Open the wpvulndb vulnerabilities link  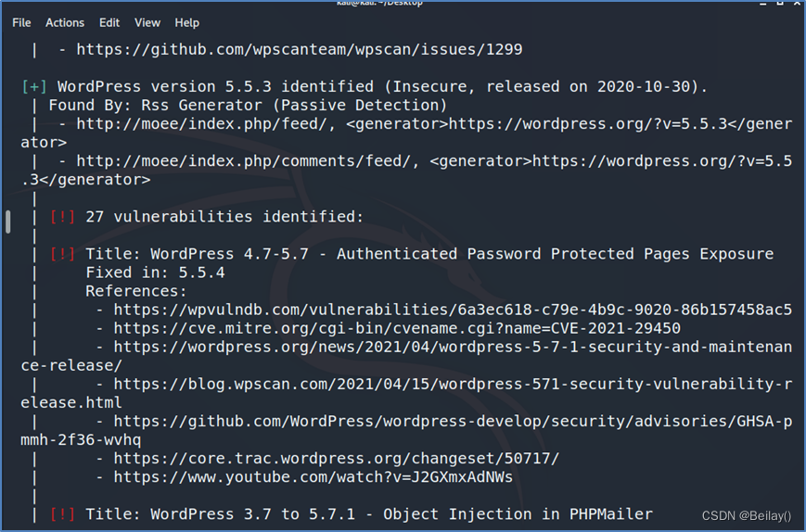[x=453, y=310]
